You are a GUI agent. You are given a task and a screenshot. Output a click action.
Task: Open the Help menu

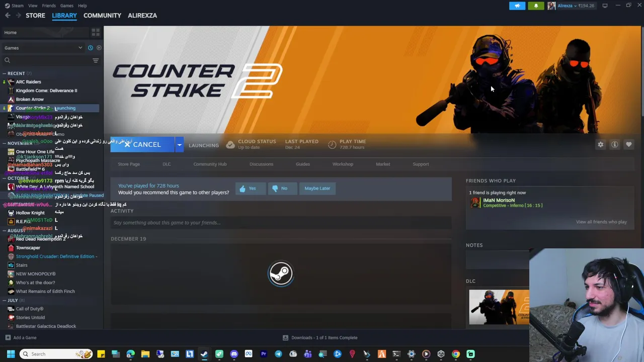(83, 6)
